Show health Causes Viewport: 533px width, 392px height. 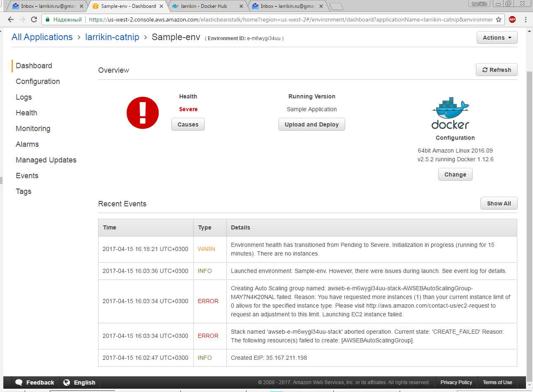pyautogui.click(x=188, y=124)
